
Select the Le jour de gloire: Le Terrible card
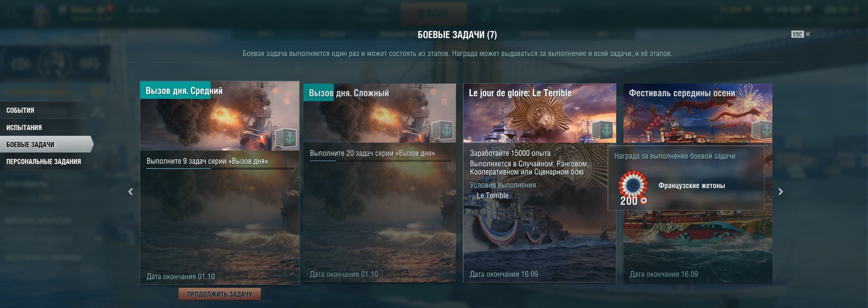click(539, 183)
